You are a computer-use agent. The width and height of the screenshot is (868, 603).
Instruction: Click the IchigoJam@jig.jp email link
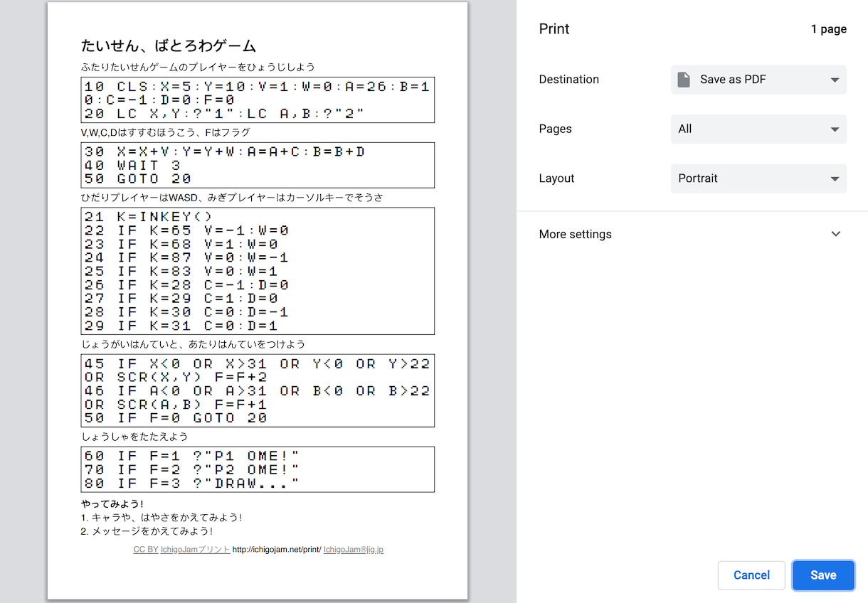353,550
